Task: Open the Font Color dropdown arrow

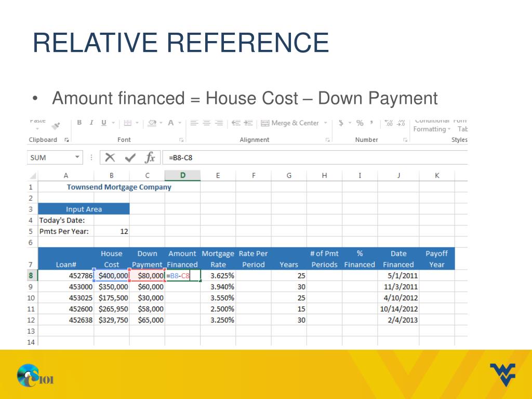Action: (180, 123)
